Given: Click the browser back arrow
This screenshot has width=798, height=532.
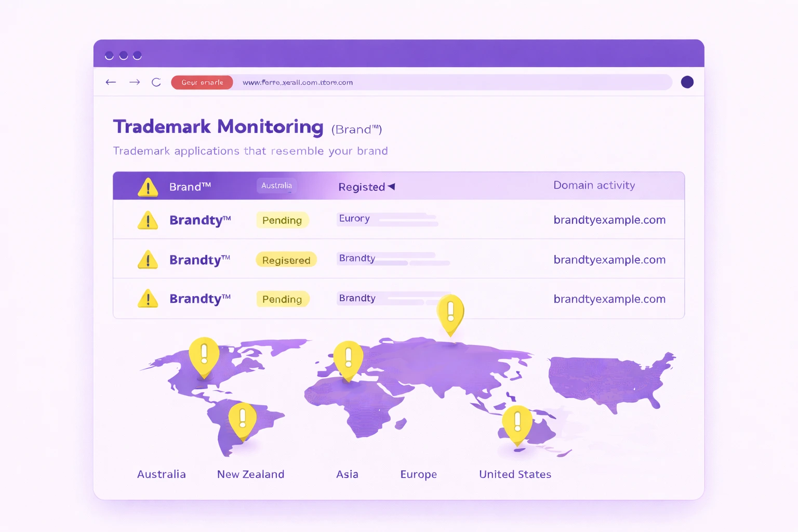Looking at the screenshot, I should pyautogui.click(x=111, y=82).
